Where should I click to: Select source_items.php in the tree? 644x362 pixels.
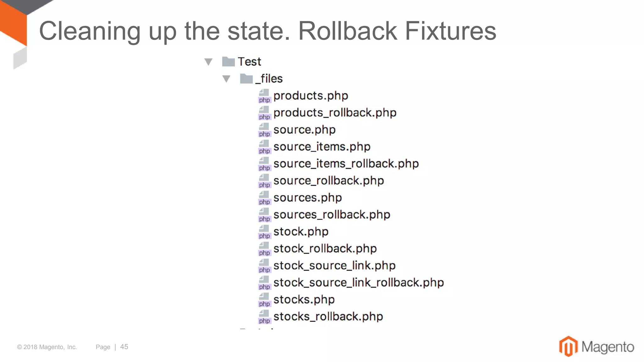[x=322, y=147]
